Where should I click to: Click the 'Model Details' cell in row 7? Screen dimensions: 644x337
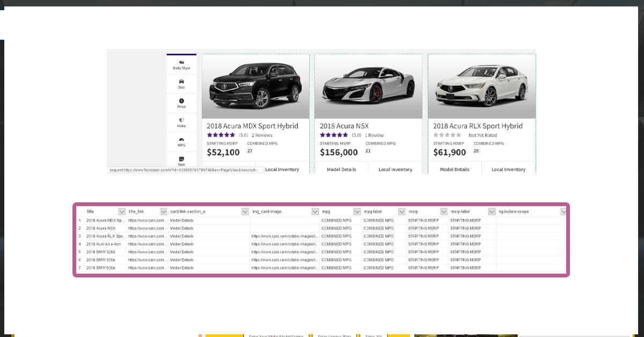(209, 267)
